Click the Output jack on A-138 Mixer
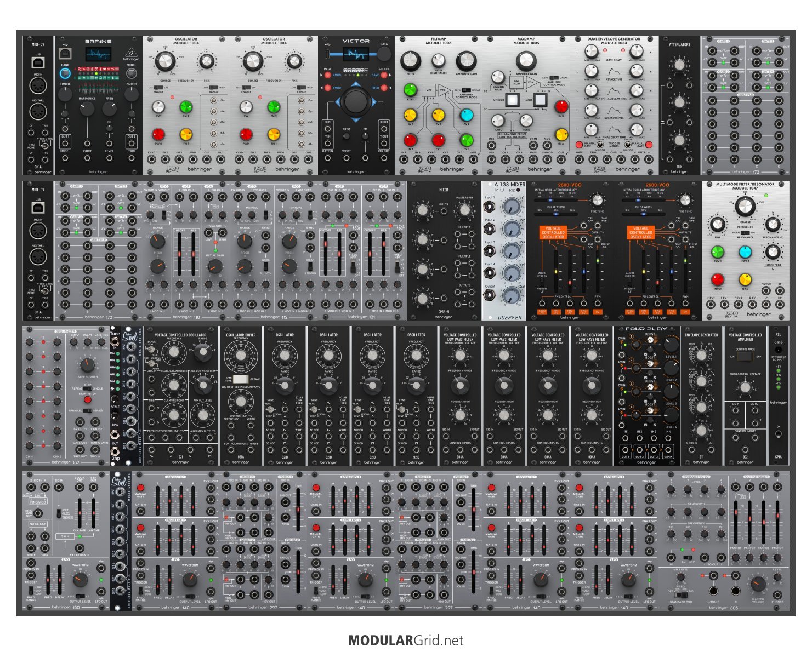This screenshot has width=812, height=652. (x=490, y=295)
